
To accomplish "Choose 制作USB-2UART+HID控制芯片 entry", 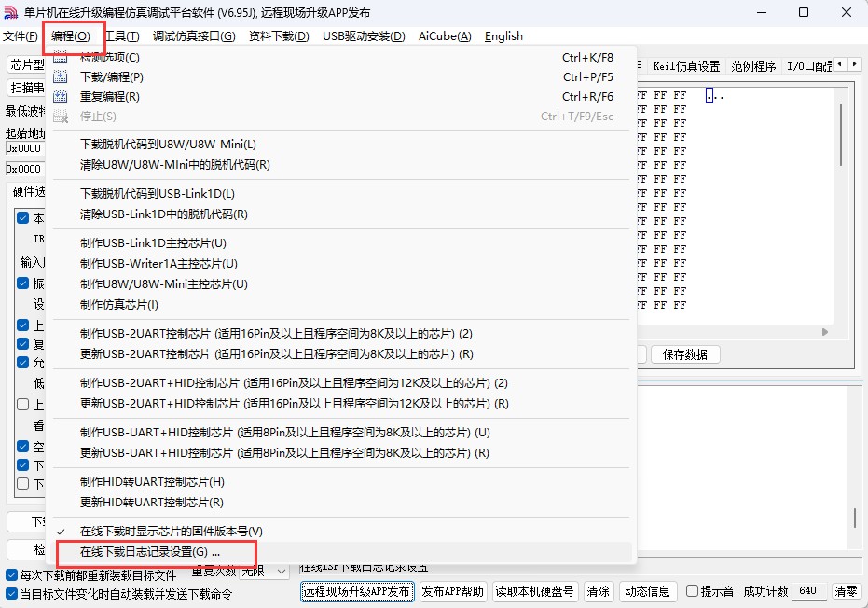I will click(341, 382).
